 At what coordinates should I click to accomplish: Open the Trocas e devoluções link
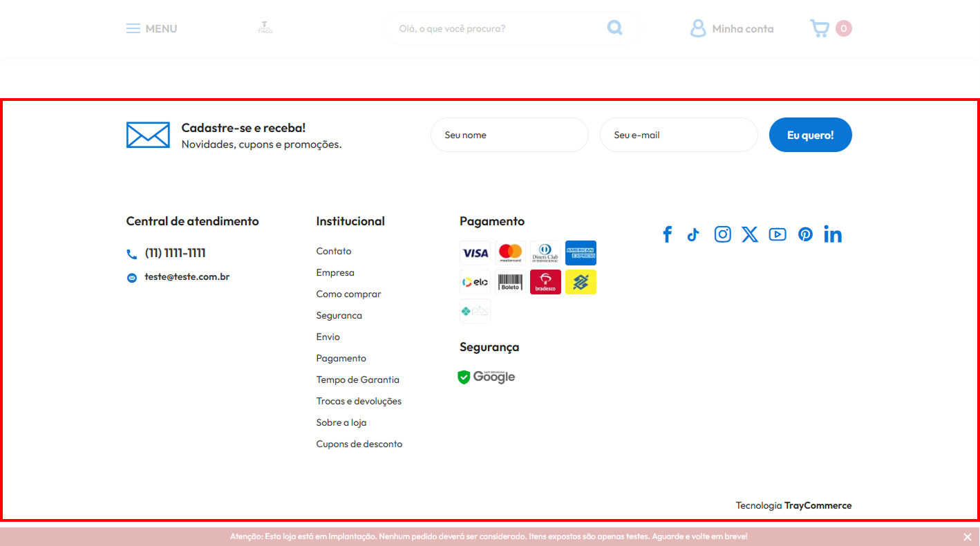(x=359, y=401)
